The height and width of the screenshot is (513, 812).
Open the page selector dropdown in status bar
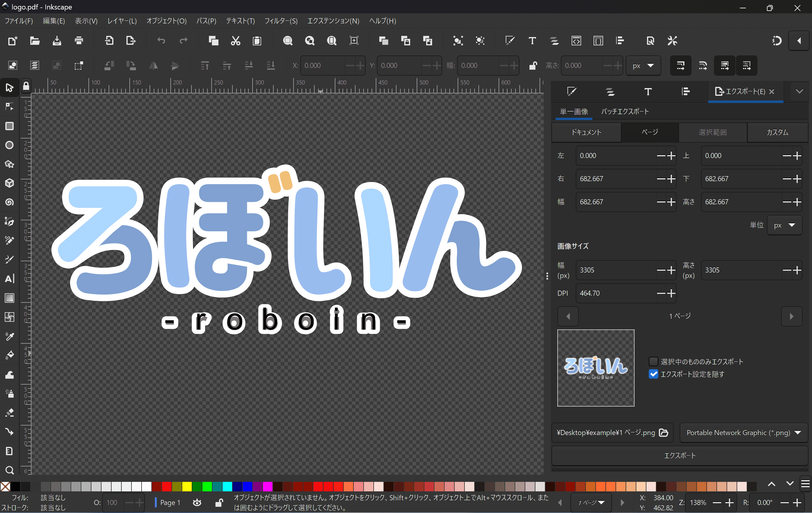591,503
